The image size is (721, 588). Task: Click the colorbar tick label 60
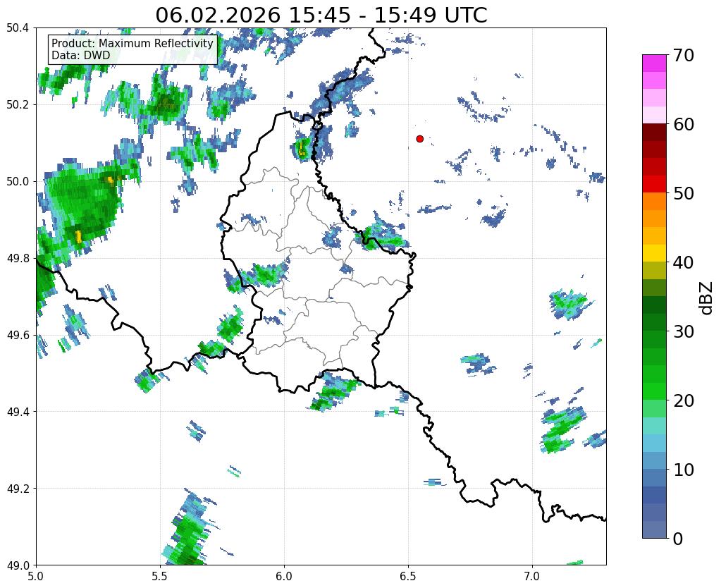pyautogui.click(x=684, y=124)
